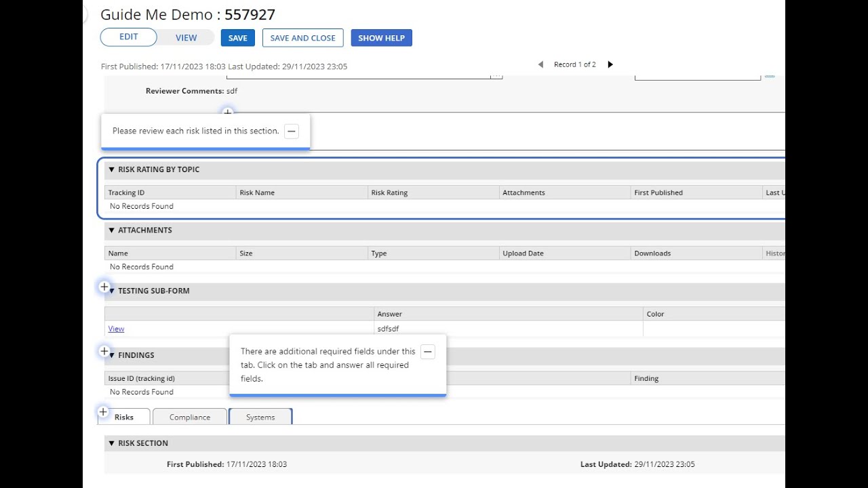Screen dimensions: 868x488
Task: Minimize the 'additional required fields' tooltip
Action: coord(427,352)
